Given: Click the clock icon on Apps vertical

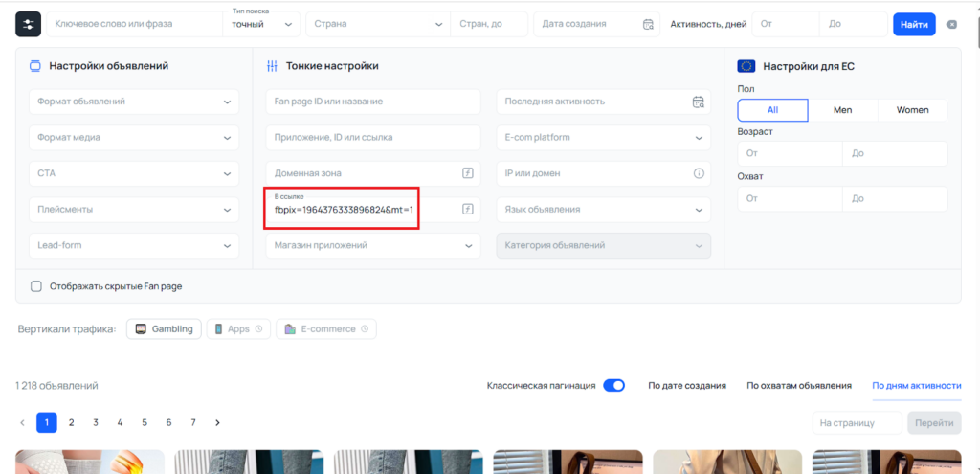Looking at the screenshot, I should point(258,328).
